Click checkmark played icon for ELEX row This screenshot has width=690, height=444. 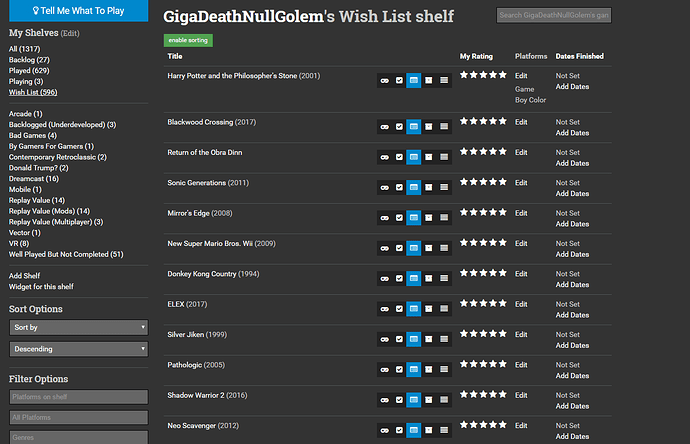399,309
